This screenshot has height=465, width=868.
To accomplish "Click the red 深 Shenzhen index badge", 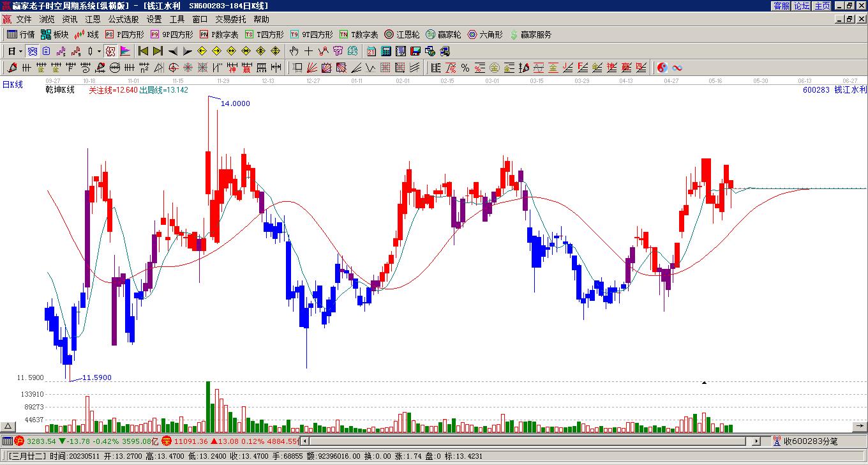I will [167, 441].
